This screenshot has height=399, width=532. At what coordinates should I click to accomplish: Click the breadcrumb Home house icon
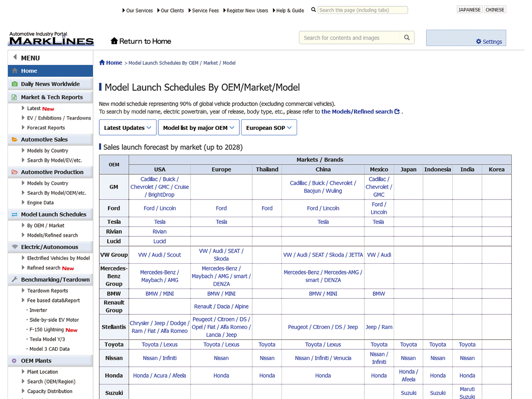[102, 63]
